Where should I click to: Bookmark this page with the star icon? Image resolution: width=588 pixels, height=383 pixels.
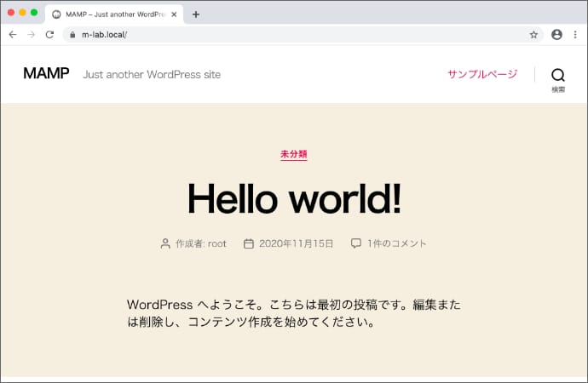[x=533, y=35]
